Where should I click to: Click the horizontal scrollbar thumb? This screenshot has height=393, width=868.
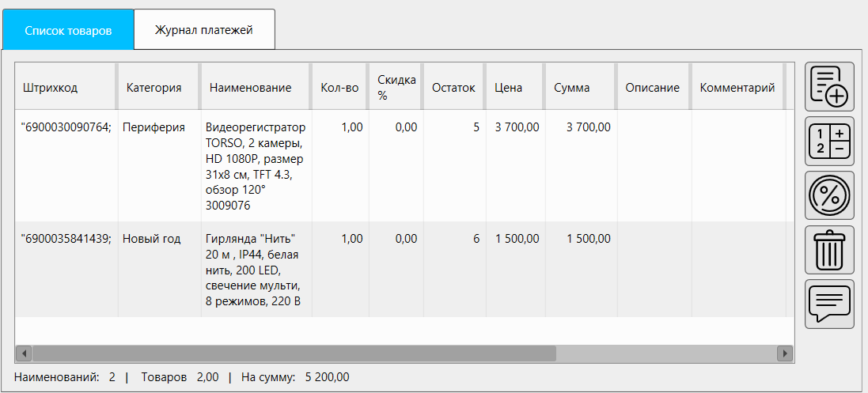coord(293,353)
